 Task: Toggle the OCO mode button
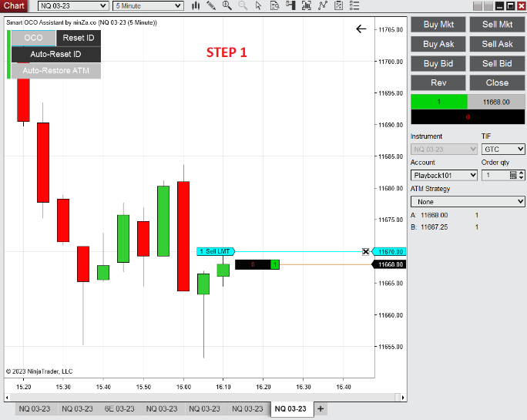click(33, 38)
